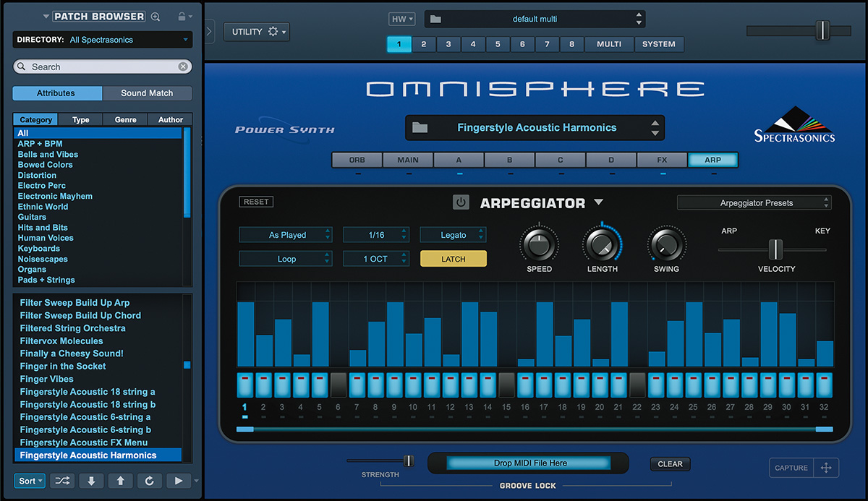Image resolution: width=868 pixels, height=501 pixels.
Task: Toggle the Arpeggiator power button
Action: click(x=461, y=203)
